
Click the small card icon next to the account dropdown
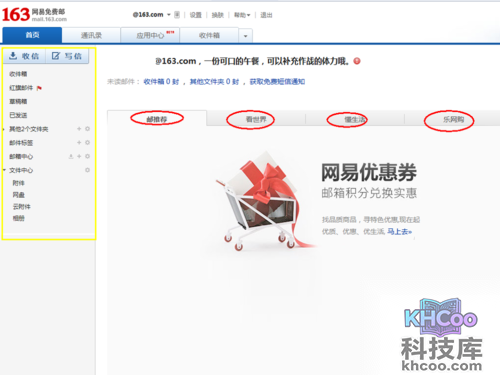coord(177,15)
